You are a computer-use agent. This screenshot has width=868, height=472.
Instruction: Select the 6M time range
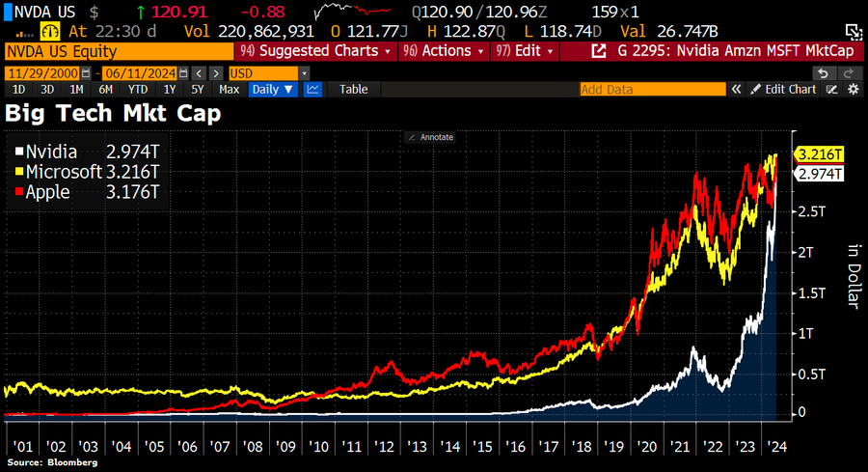pyautogui.click(x=106, y=89)
